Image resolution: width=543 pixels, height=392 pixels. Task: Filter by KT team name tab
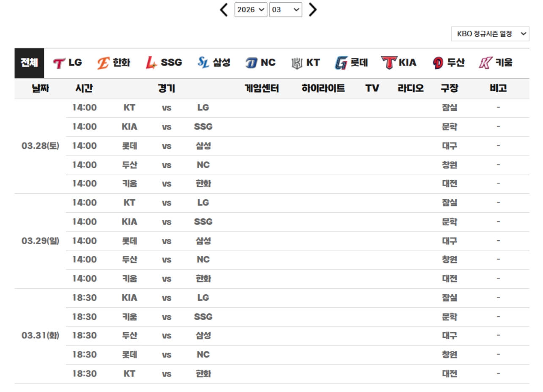(x=313, y=63)
